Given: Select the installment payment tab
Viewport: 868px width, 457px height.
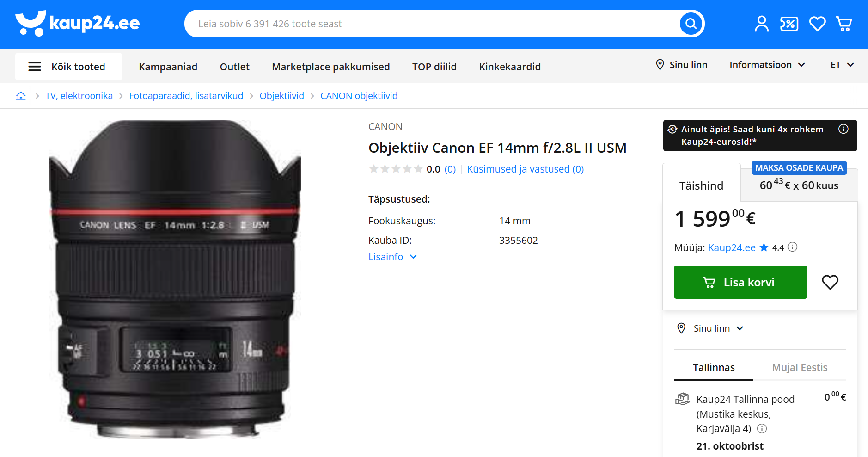Looking at the screenshot, I should click(799, 185).
